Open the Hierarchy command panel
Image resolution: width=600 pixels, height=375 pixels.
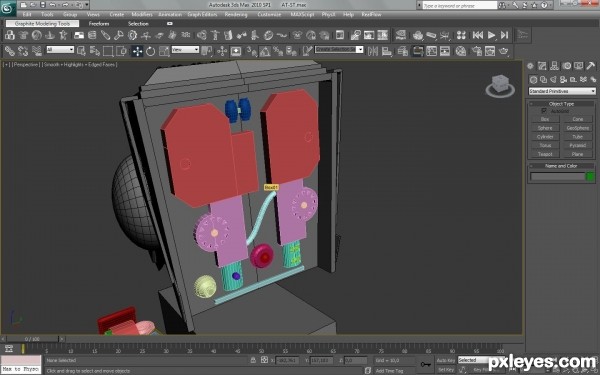pos(554,66)
